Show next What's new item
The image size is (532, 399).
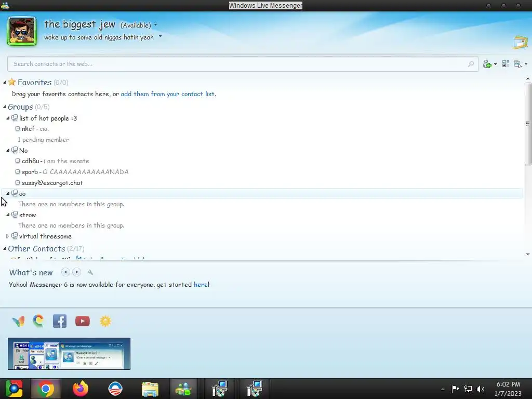pyautogui.click(x=77, y=272)
